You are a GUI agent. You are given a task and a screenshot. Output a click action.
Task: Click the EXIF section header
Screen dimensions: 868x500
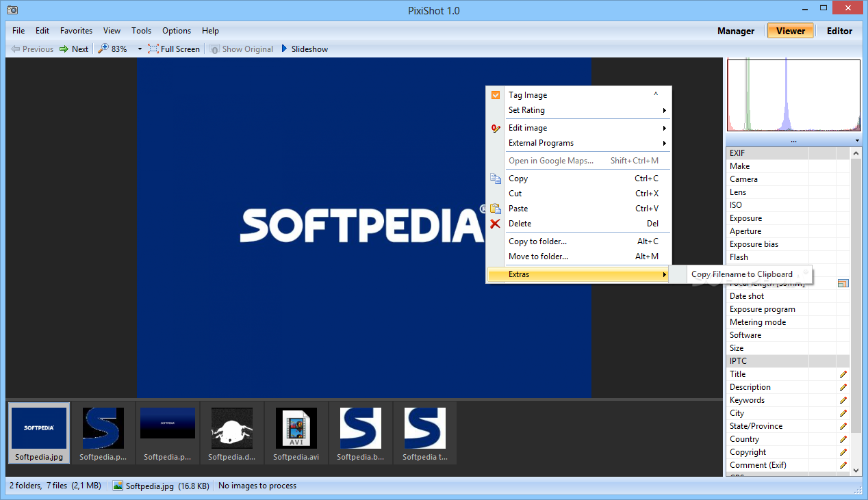coord(788,153)
